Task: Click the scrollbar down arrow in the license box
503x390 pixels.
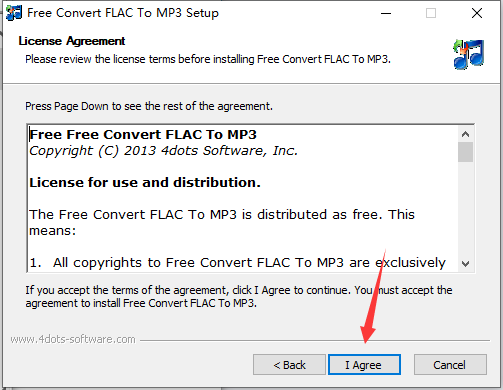Action: 466,264
